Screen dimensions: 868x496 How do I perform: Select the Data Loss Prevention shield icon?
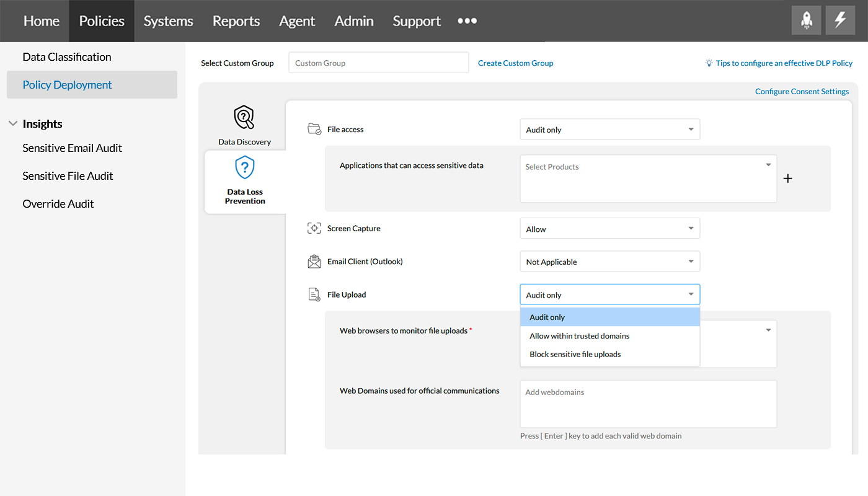tap(245, 168)
